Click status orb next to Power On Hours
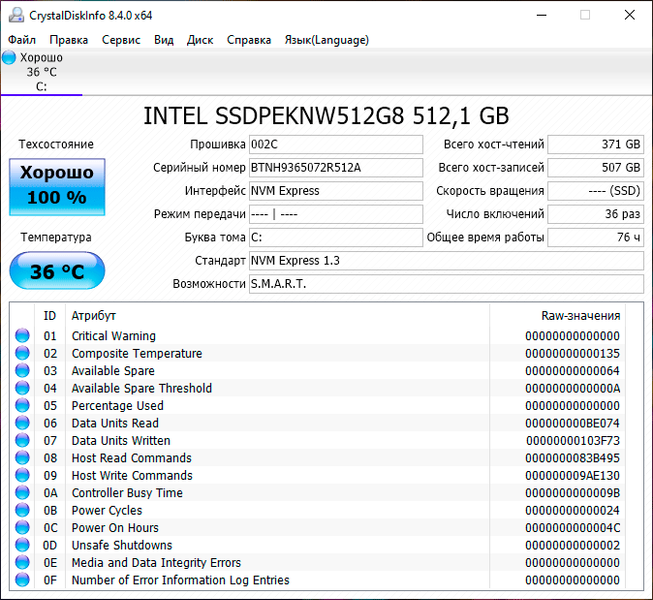This screenshot has width=653, height=600. [22, 528]
